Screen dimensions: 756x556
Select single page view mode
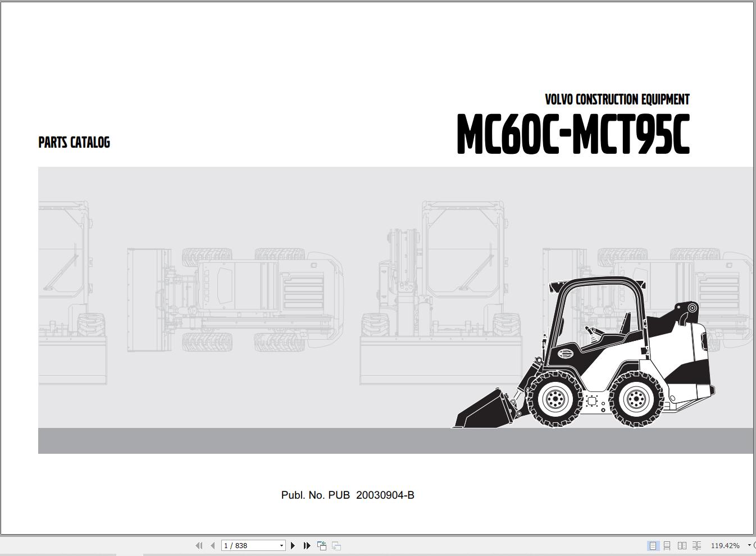(x=653, y=545)
